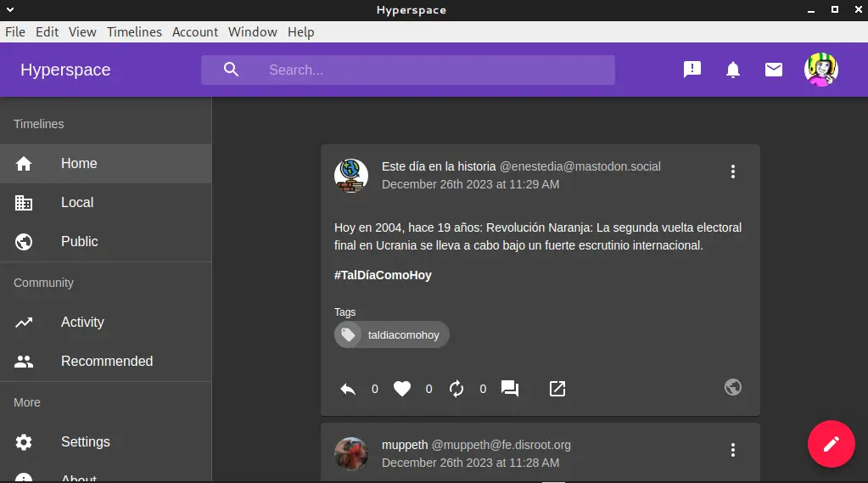Open direct messages envelope
868x483 pixels.
click(x=774, y=70)
